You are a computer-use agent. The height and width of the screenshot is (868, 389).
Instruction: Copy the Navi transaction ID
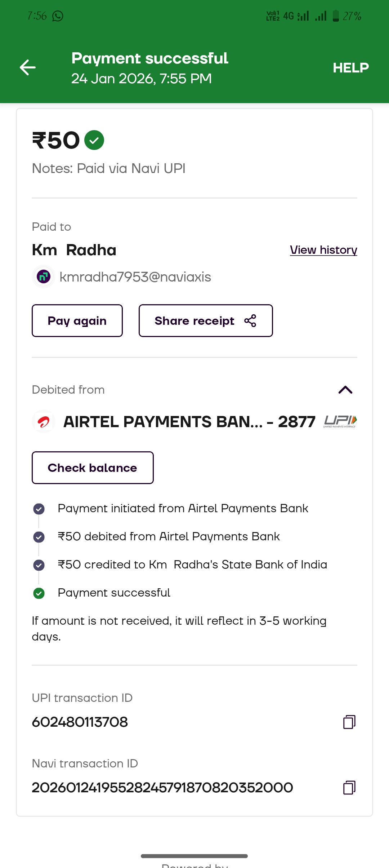[x=349, y=788]
